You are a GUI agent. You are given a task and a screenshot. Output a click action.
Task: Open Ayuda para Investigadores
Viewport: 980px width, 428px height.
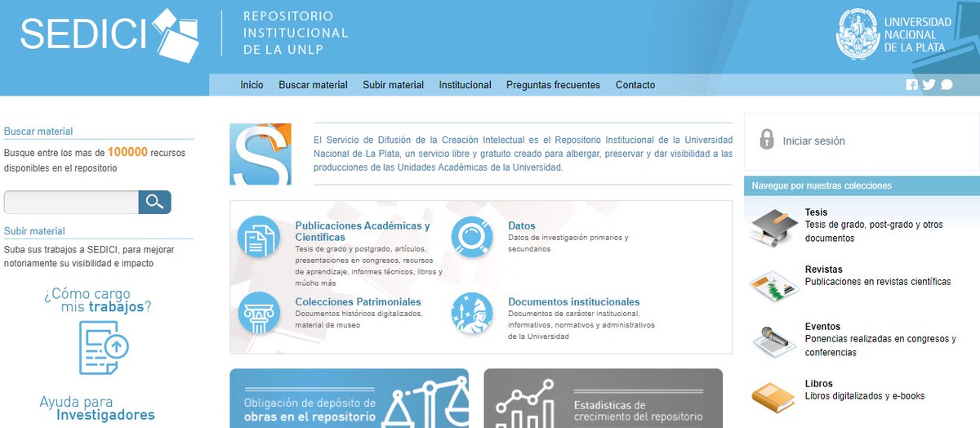tap(97, 408)
